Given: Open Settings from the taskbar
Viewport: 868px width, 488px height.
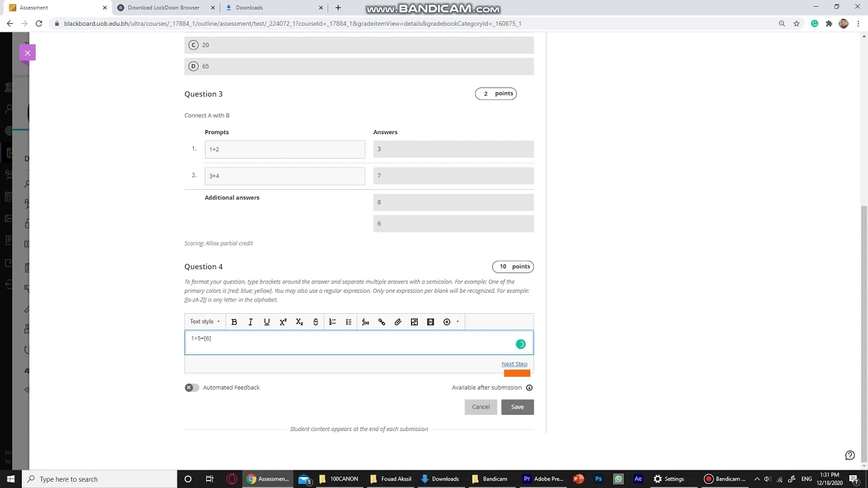Looking at the screenshot, I should coord(669,479).
